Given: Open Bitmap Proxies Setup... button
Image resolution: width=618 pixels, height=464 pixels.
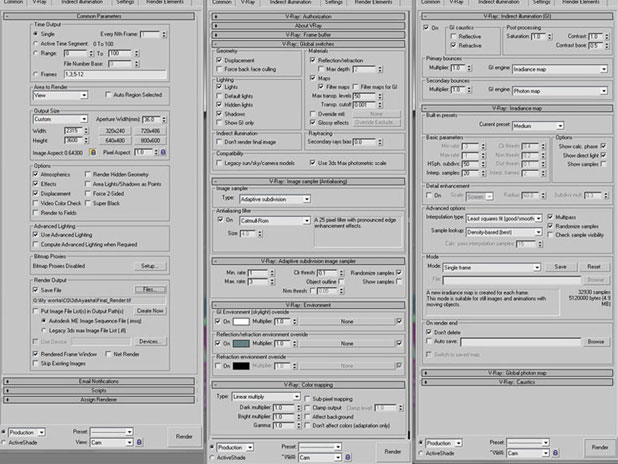Looking at the screenshot, I should tap(151, 266).
